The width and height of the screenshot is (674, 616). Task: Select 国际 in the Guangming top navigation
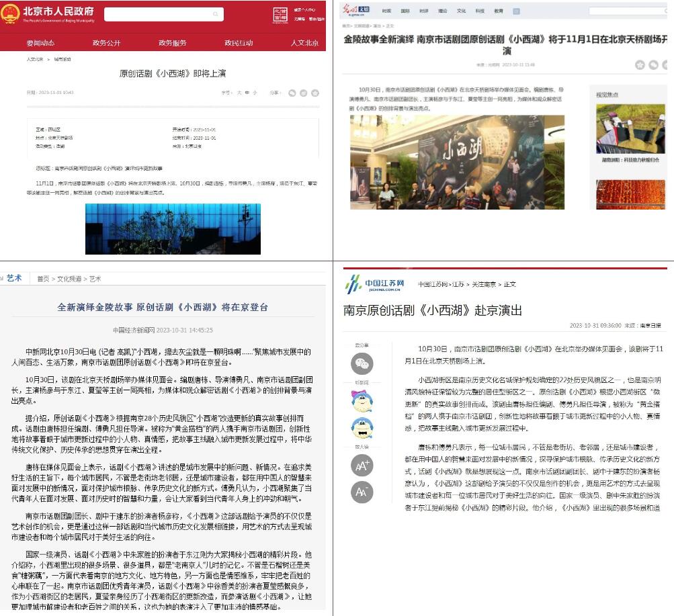click(x=405, y=11)
